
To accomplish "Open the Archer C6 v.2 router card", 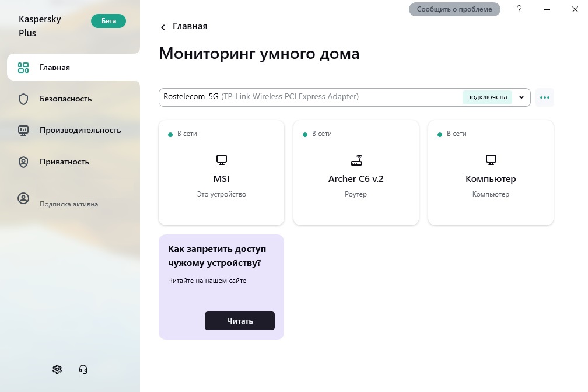I will tap(356, 173).
